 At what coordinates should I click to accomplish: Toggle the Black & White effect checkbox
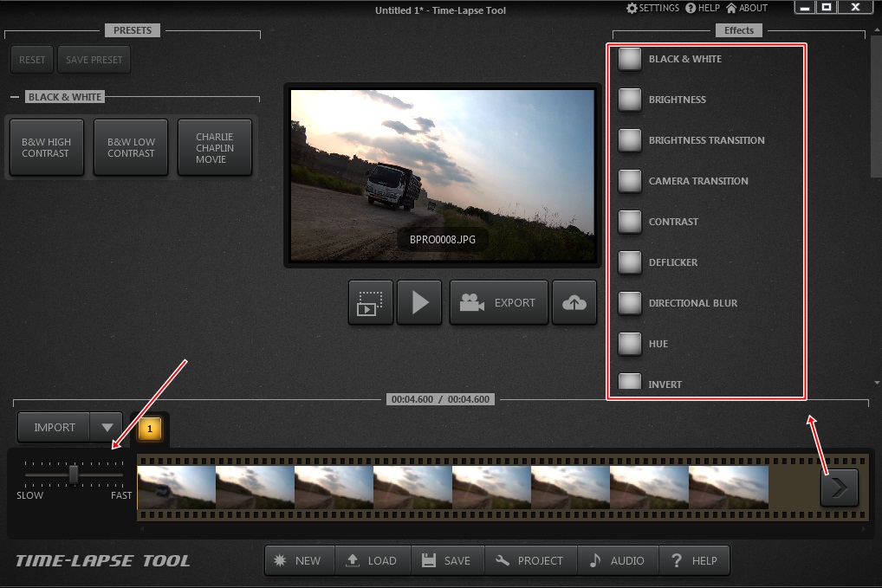[x=629, y=59]
